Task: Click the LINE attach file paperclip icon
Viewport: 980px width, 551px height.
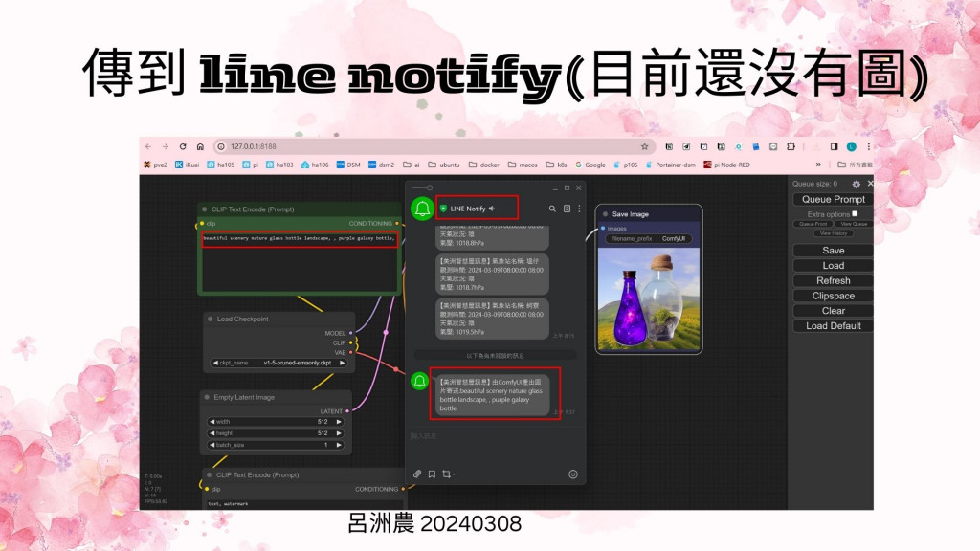Action: pyautogui.click(x=417, y=474)
